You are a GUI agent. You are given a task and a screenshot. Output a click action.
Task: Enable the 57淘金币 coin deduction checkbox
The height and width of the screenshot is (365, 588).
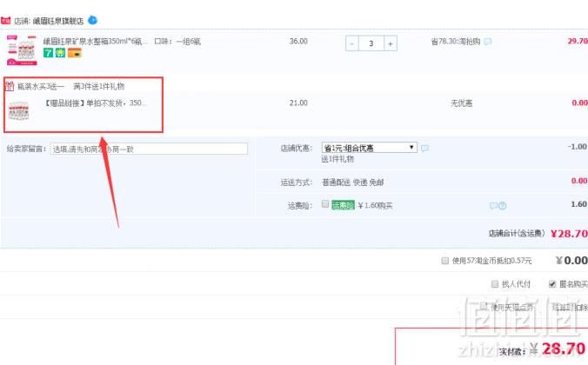[x=445, y=261]
